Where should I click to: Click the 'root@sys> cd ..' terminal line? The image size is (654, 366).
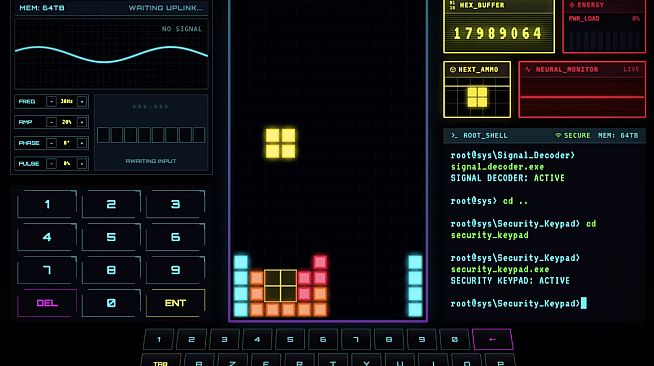(x=489, y=201)
